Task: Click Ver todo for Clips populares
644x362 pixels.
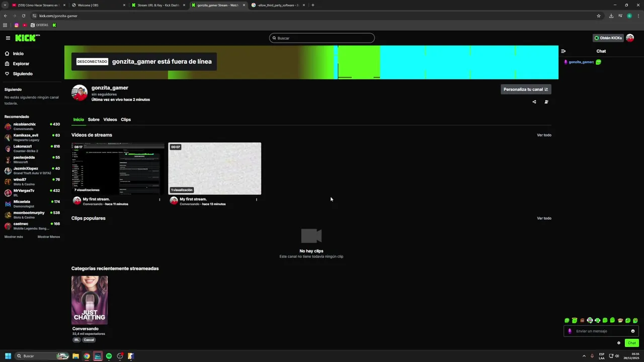Action: pyautogui.click(x=544, y=218)
